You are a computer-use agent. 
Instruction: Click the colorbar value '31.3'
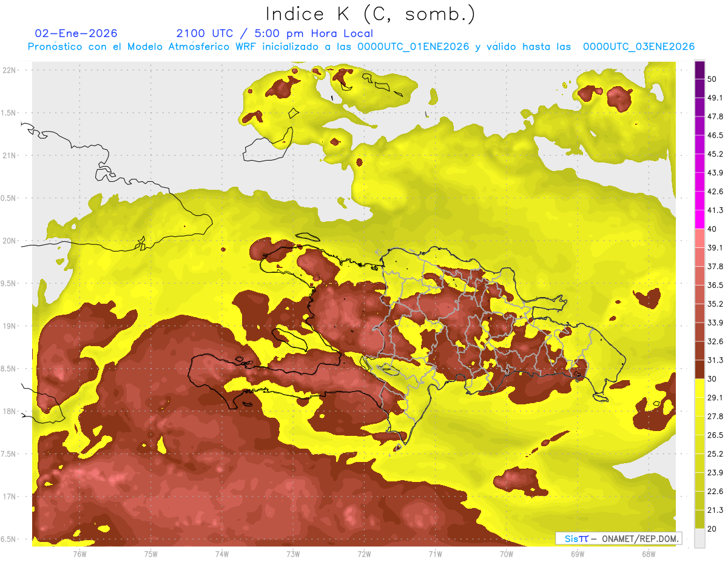click(715, 360)
